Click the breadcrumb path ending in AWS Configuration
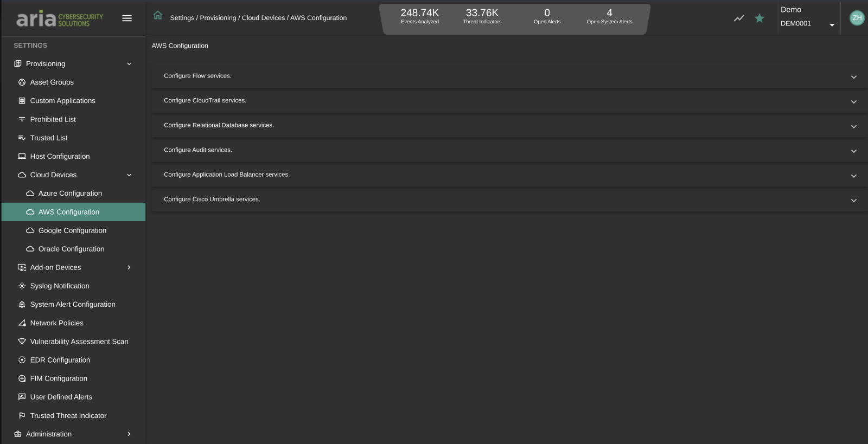 tap(258, 18)
